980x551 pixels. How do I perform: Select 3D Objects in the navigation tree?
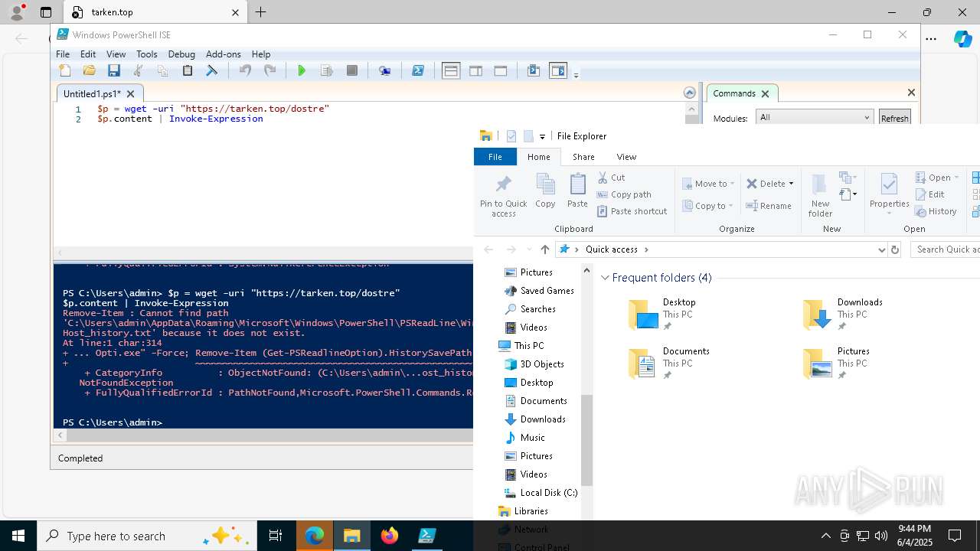(534, 364)
